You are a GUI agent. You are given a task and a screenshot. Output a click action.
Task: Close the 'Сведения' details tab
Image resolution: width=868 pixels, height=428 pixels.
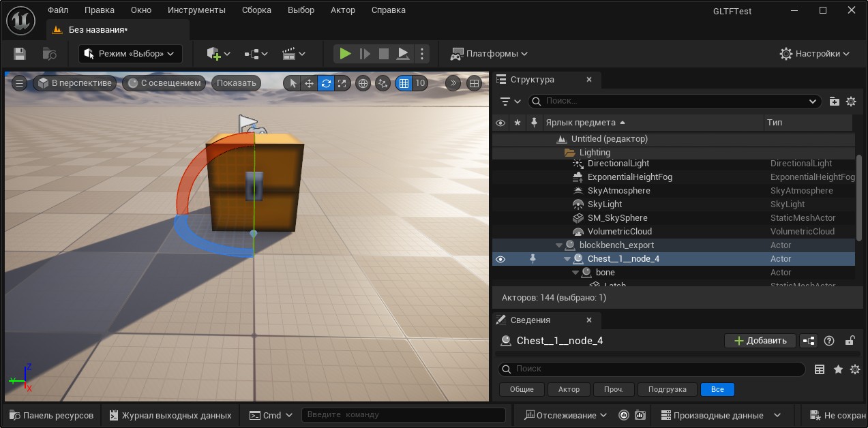(590, 320)
